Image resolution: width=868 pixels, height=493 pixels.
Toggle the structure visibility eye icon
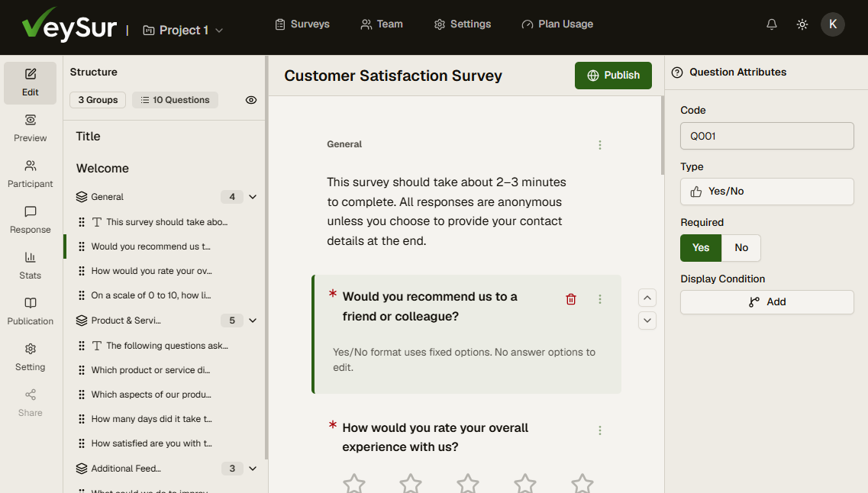point(250,100)
